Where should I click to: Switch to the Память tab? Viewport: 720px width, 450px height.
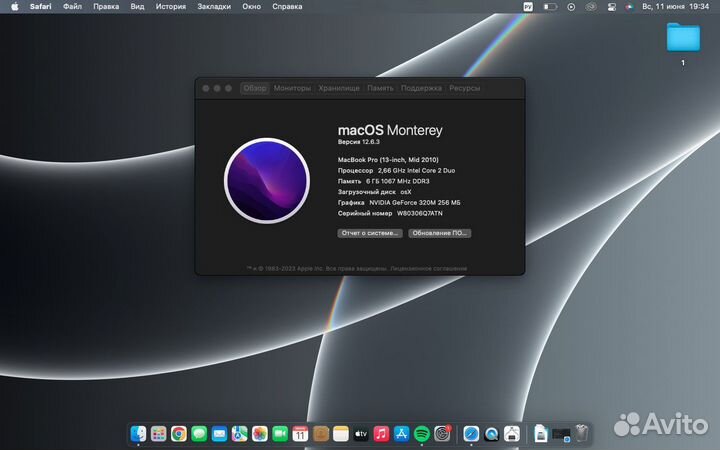point(380,88)
